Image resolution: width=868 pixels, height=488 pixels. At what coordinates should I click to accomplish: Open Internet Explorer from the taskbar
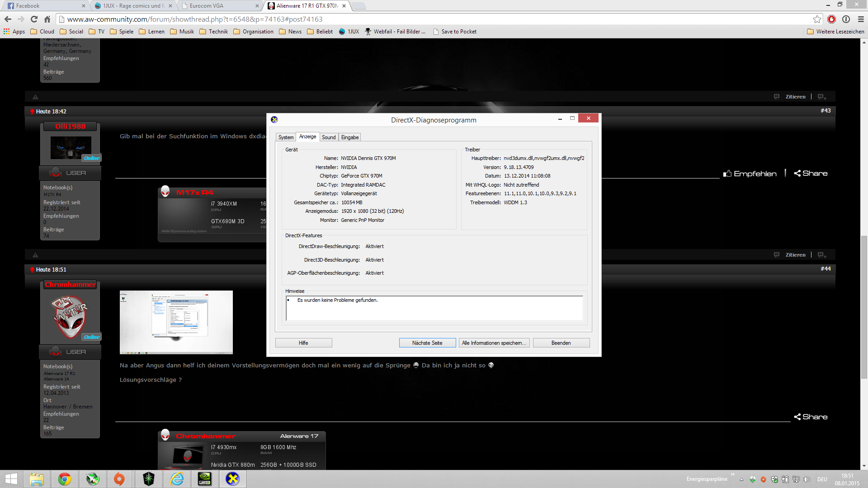177,479
